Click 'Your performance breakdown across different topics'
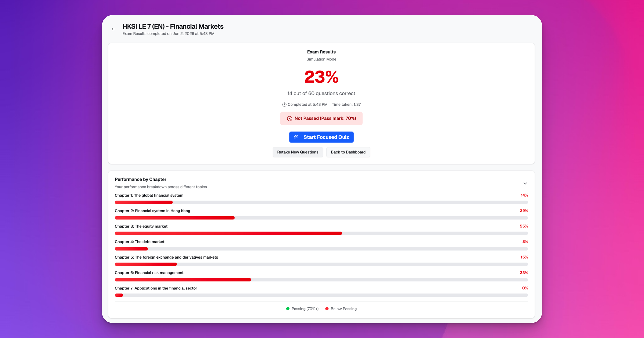The height and width of the screenshot is (338, 644). (x=161, y=187)
